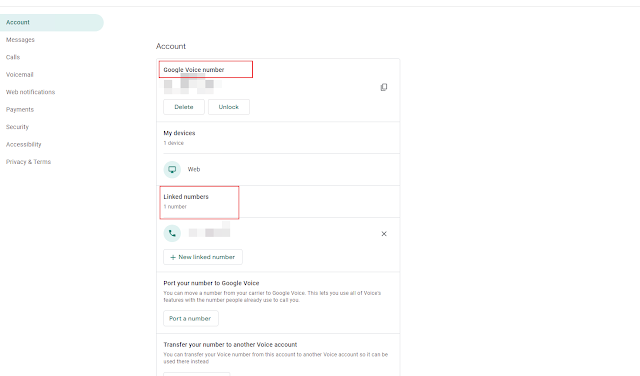Go to Calls settings

(13, 57)
